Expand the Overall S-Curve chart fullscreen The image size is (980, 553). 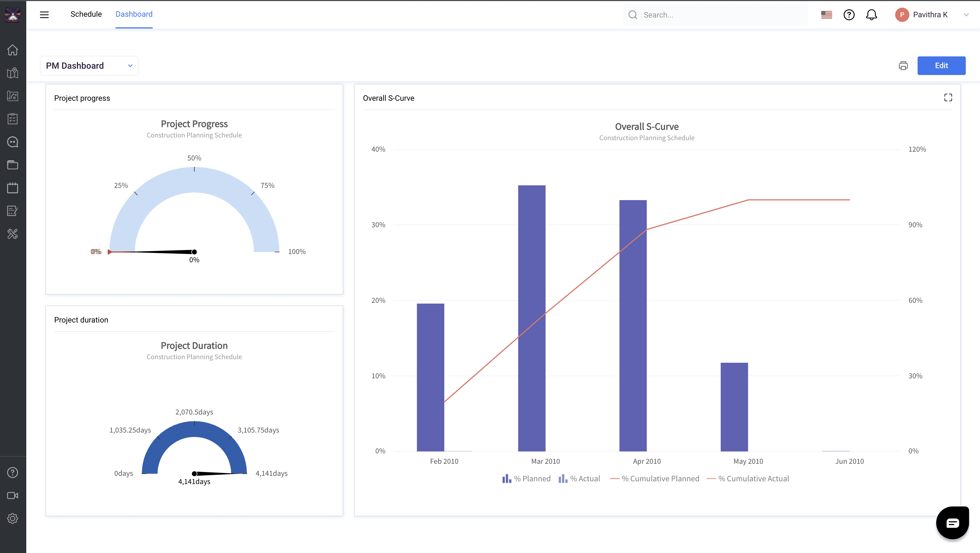[948, 98]
